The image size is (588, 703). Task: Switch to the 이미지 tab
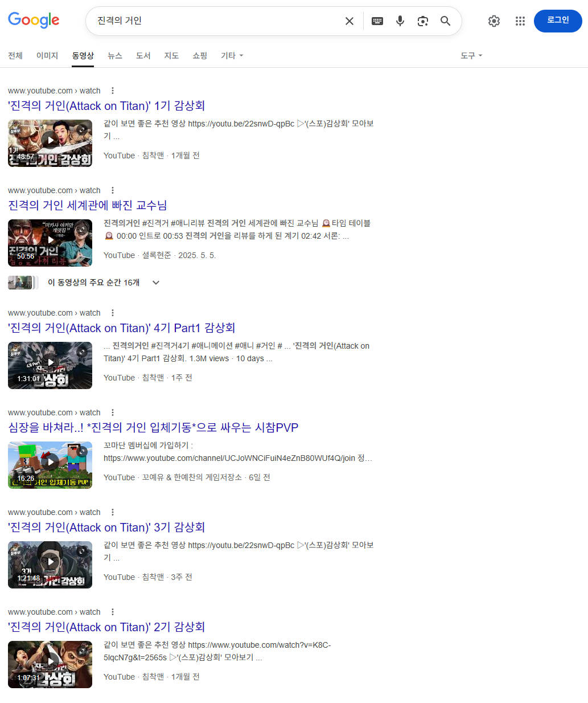tap(47, 56)
